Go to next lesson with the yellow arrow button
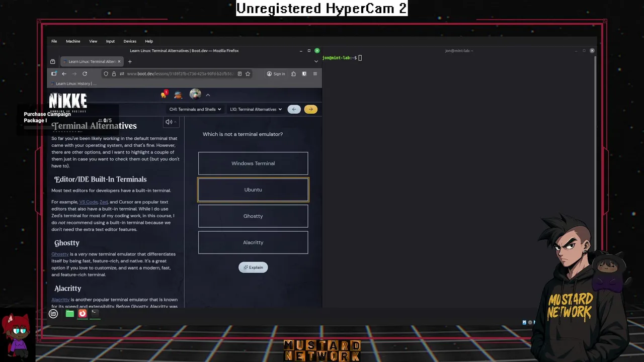The width and height of the screenshot is (644, 362). 310,109
